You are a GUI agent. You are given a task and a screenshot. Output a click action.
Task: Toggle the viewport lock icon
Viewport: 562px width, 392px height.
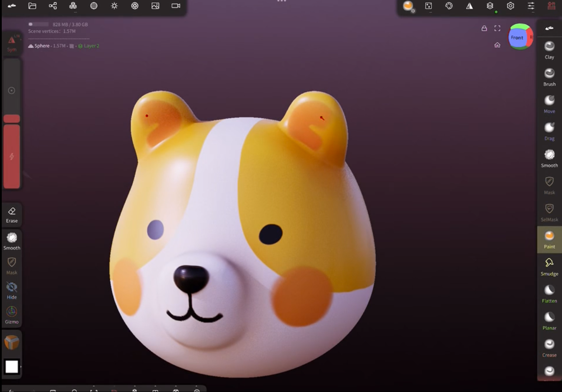point(484,28)
